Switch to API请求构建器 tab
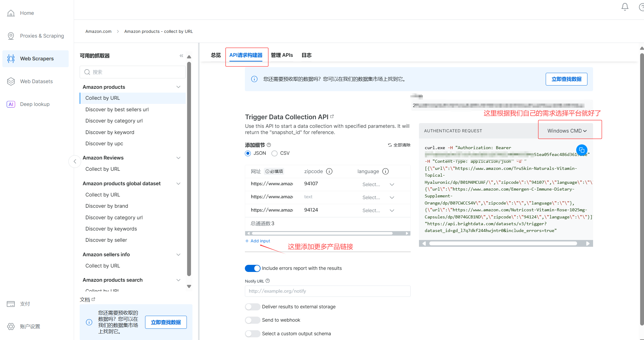 (x=246, y=55)
